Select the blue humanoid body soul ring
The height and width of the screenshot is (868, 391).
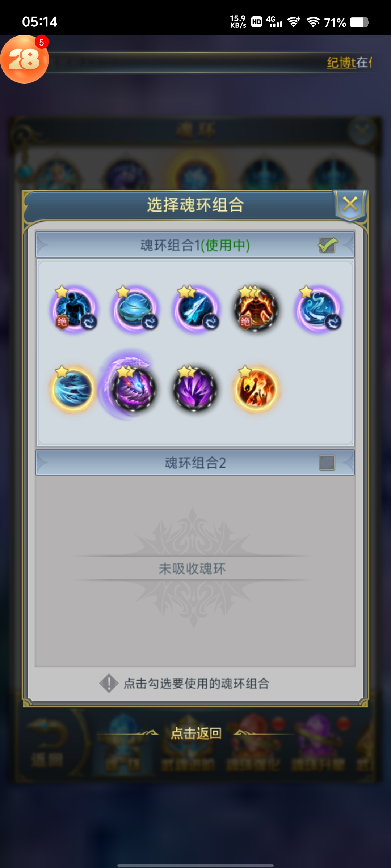click(74, 310)
